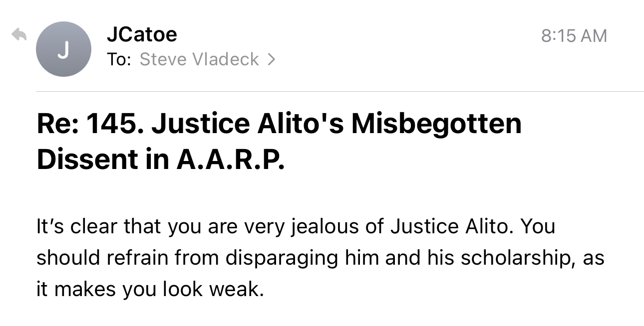Viewport: 644px width, 326px height.
Task: Click "Dissent in A.A.R.P." subject text
Action: tap(161, 158)
